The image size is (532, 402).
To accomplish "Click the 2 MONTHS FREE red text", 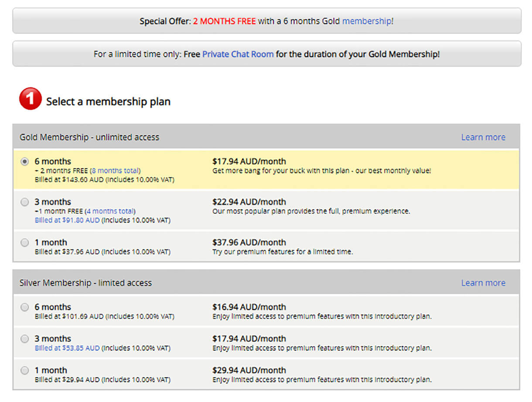I will 224,21.
